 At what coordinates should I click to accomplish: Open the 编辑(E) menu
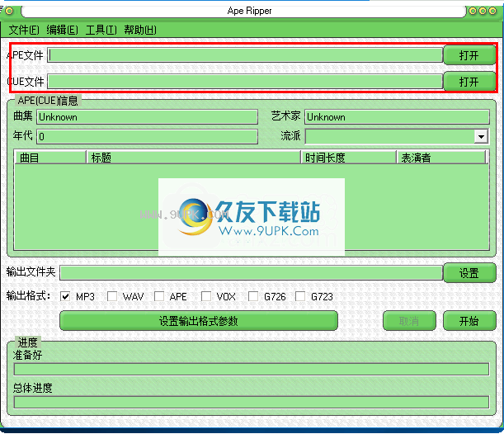pyautogui.click(x=63, y=30)
